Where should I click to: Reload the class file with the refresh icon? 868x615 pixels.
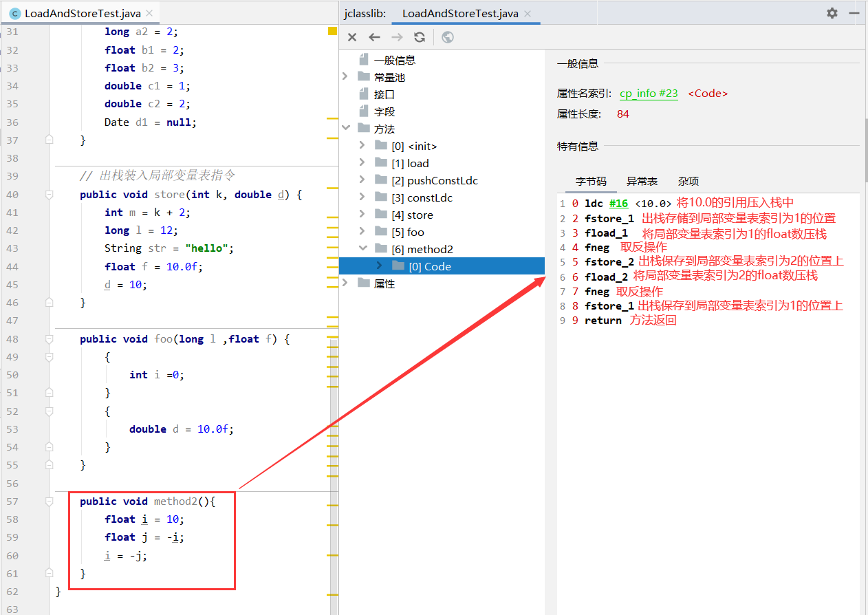click(x=420, y=37)
